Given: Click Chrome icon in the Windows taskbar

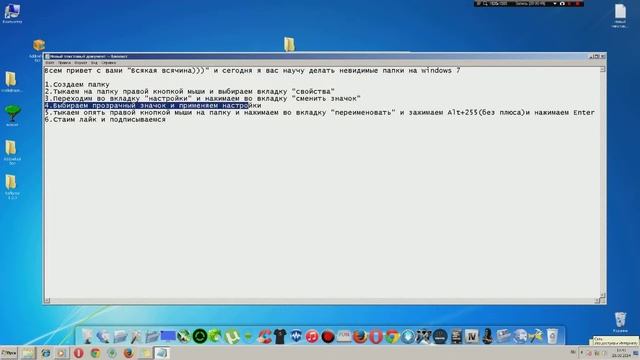Looking at the screenshot, I should pyautogui.click(x=95, y=353).
